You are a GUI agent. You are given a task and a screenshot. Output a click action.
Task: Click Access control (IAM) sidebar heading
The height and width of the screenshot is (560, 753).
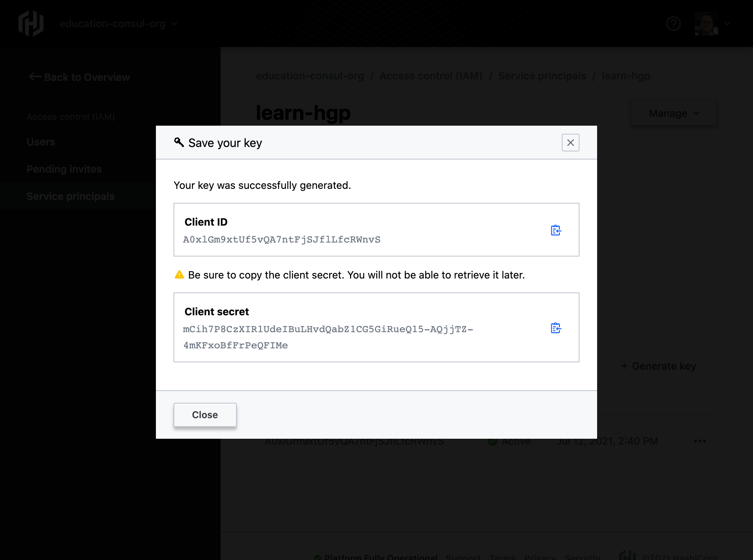coord(71,117)
